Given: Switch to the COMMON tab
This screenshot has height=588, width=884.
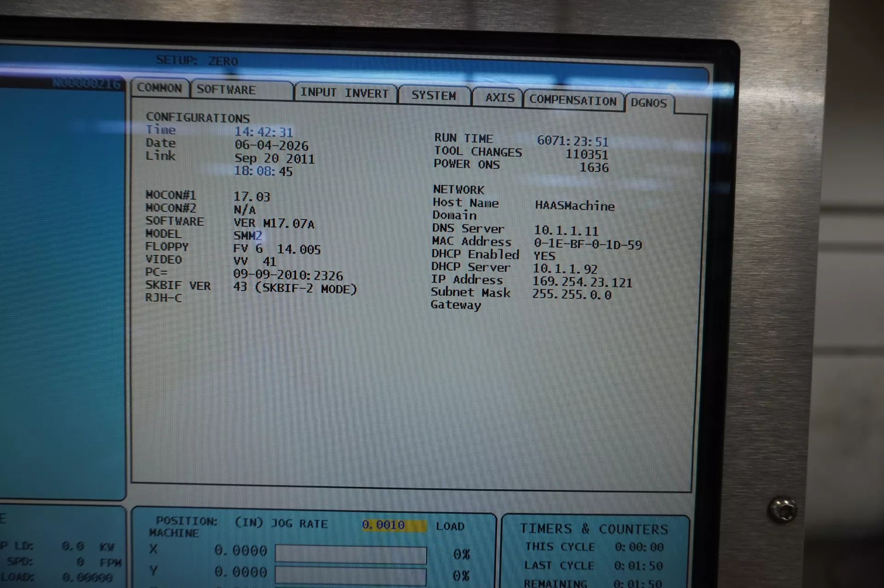Looking at the screenshot, I should tap(160, 87).
